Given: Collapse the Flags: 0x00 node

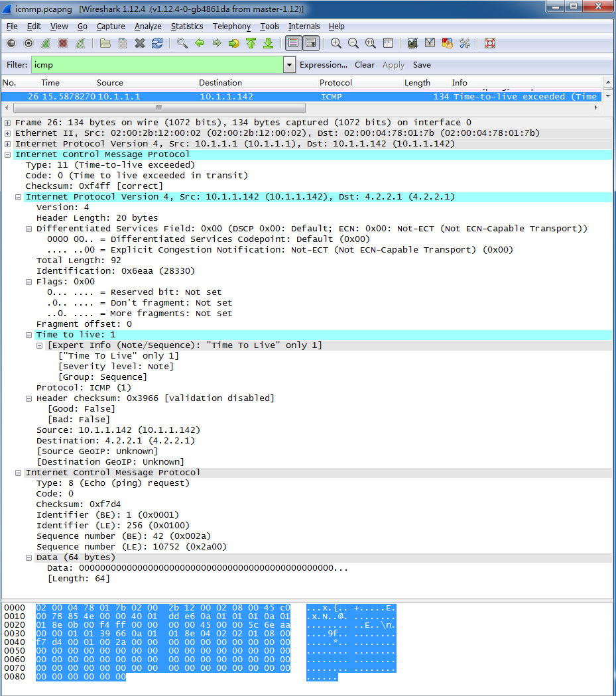Looking at the screenshot, I should 29,282.
